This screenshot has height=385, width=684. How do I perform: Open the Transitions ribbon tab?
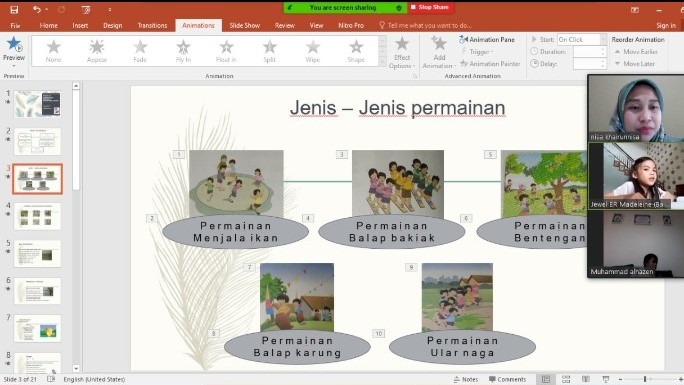pos(152,25)
